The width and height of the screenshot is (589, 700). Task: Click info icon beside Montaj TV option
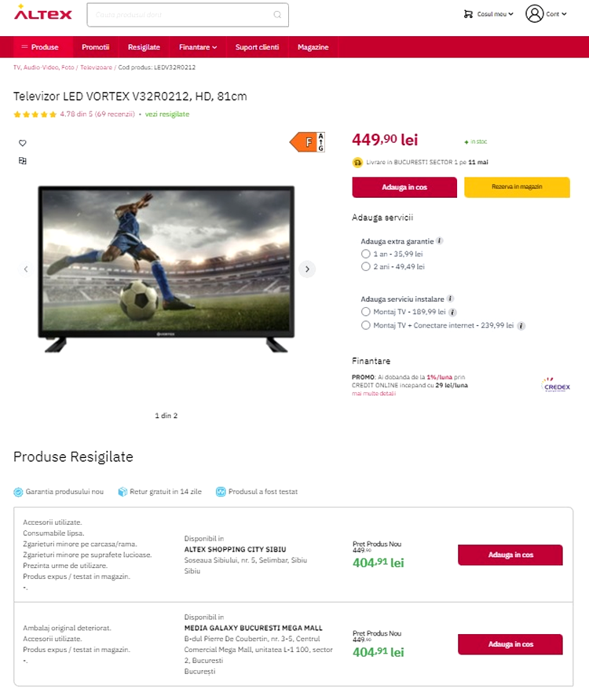[x=452, y=312]
